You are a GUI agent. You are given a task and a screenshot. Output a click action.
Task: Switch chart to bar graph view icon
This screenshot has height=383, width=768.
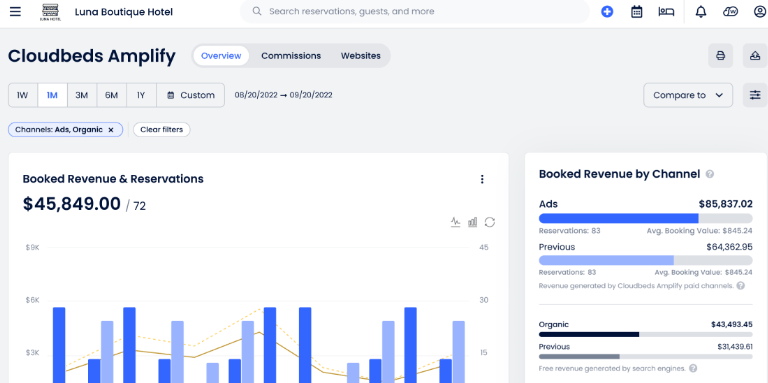coord(473,222)
